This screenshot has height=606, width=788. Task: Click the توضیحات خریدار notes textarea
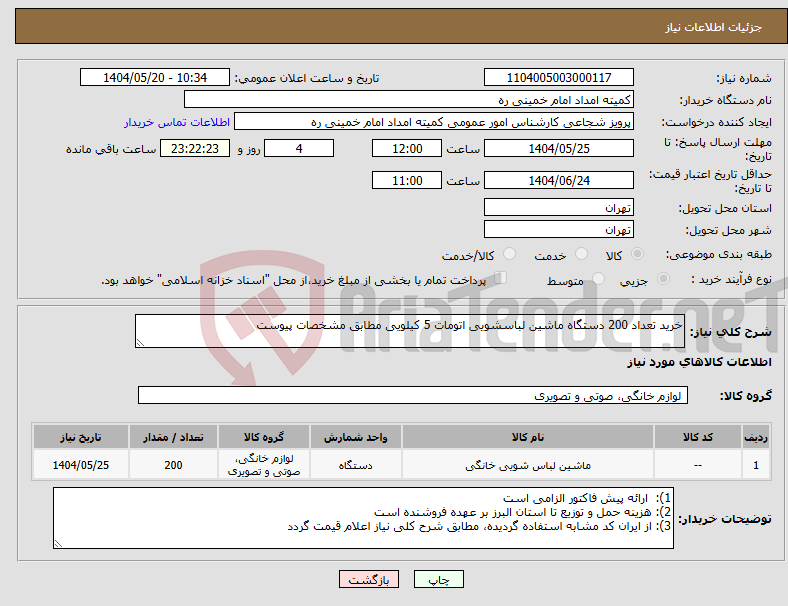(x=363, y=518)
